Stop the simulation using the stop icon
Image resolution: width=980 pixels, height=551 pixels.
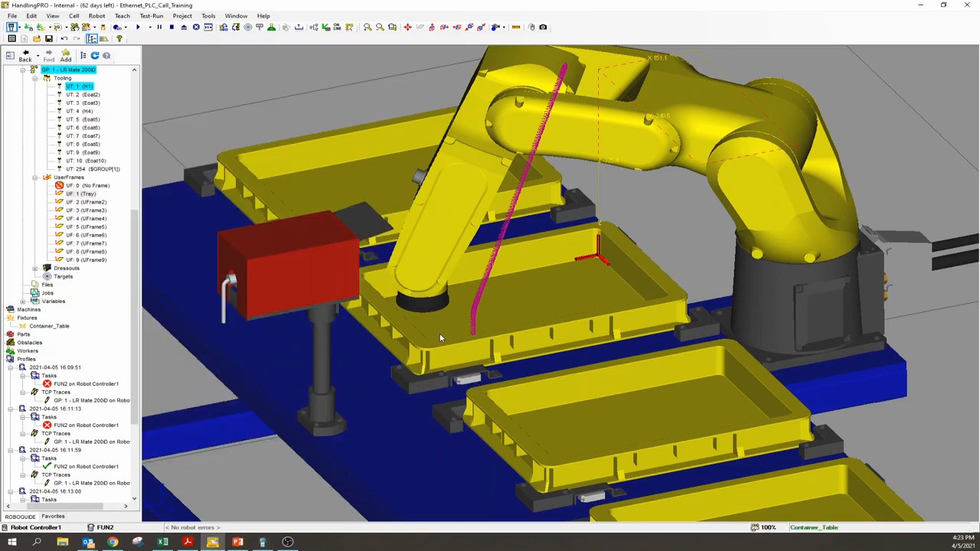[x=171, y=28]
